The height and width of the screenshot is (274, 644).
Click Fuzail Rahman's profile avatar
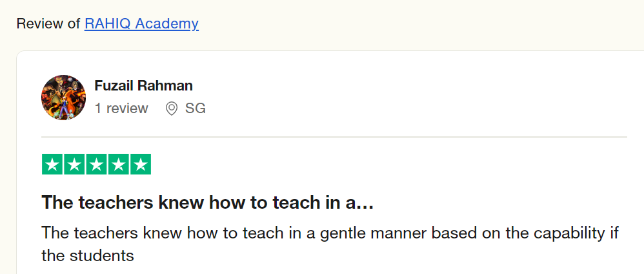63,98
